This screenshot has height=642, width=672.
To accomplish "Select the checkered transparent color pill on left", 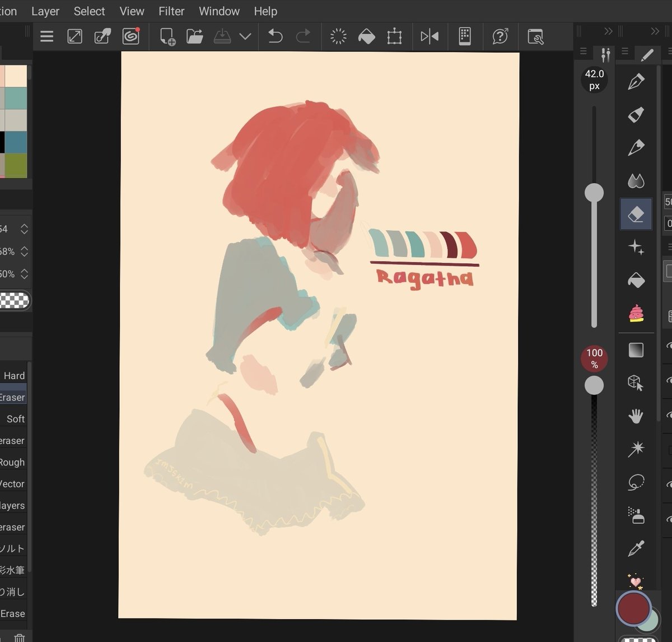I will pos(14,301).
